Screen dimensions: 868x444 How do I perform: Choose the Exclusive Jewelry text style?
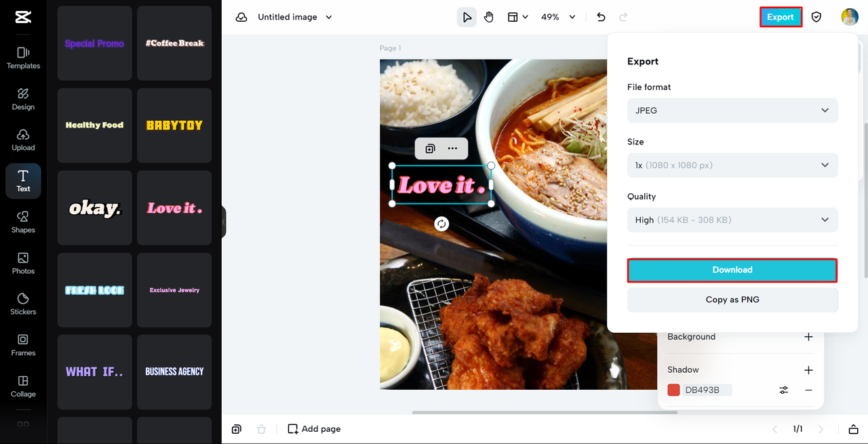pyautogui.click(x=174, y=290)
